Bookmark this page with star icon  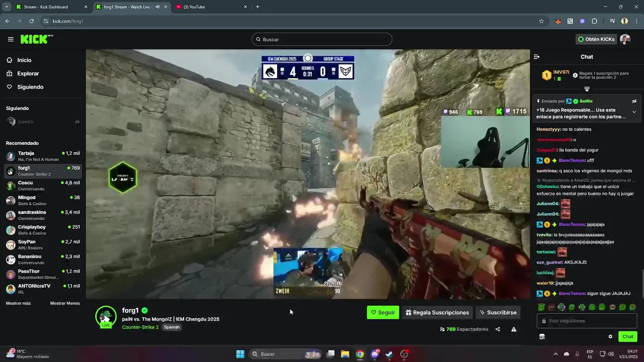(541, 21)
